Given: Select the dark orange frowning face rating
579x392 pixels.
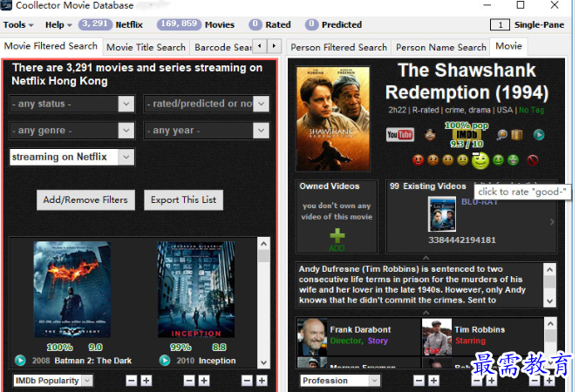Looking at the screenshot, I should click(433, 160).
